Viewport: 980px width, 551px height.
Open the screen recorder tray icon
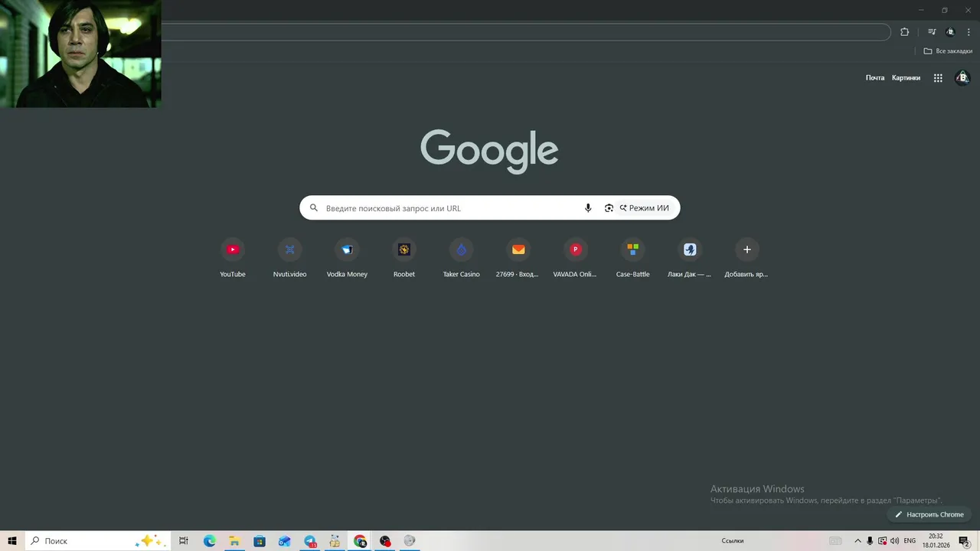(x=882, y=541)
